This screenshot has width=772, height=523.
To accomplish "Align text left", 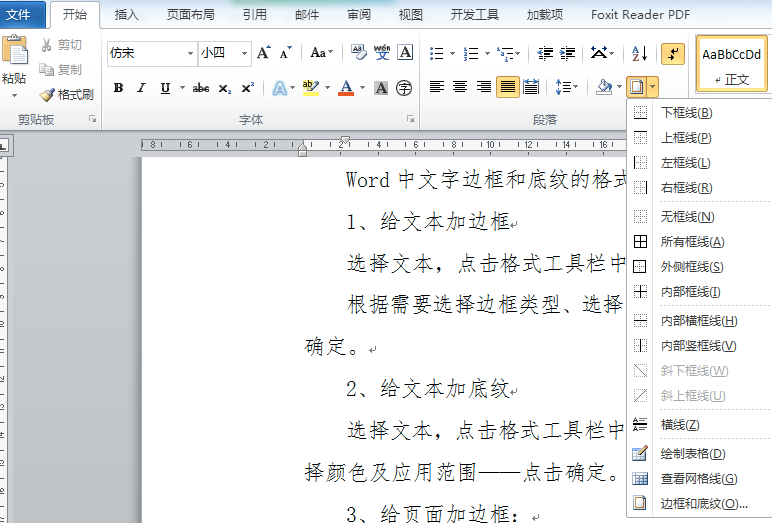I will [436, 88].
